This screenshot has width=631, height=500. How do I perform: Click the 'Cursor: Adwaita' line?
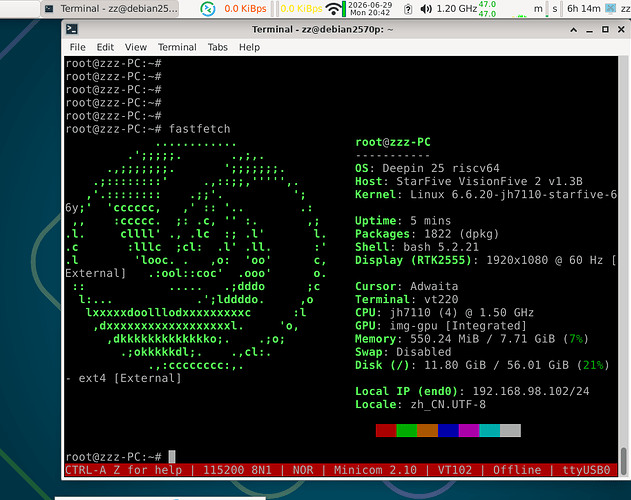pyautogui.click(x=406, y=286)
